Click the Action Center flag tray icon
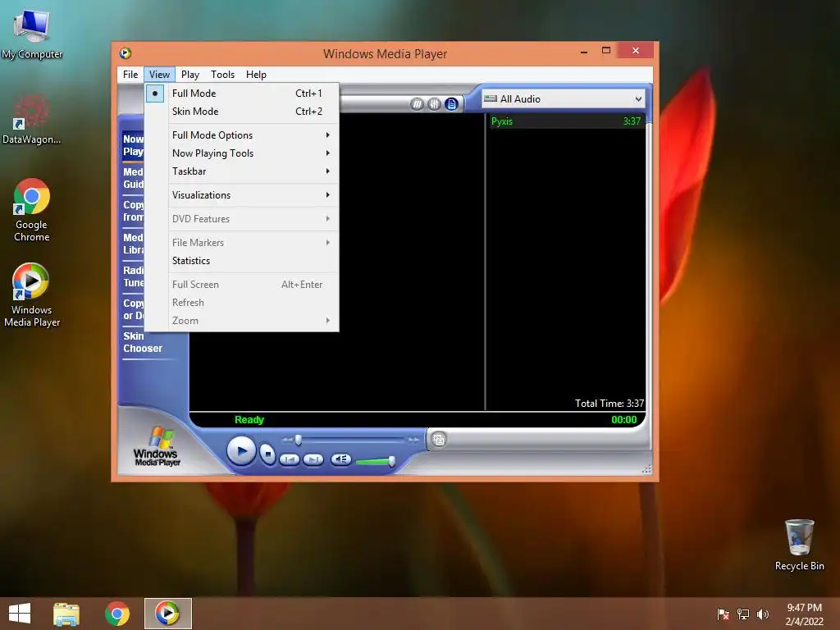Viewport: 840px width, 630px height. [724, 614]
